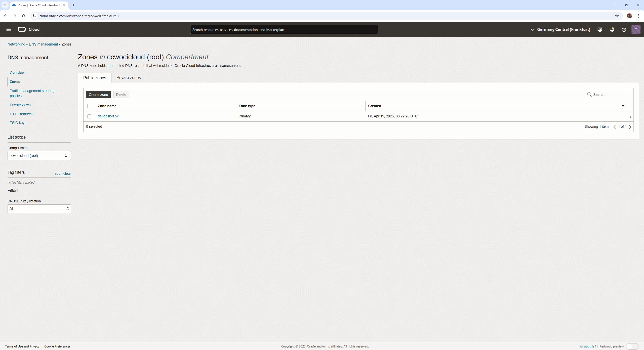Click add tag filter link
The image size is (644, 350).
pyautogui.click(x=57, y=173)
